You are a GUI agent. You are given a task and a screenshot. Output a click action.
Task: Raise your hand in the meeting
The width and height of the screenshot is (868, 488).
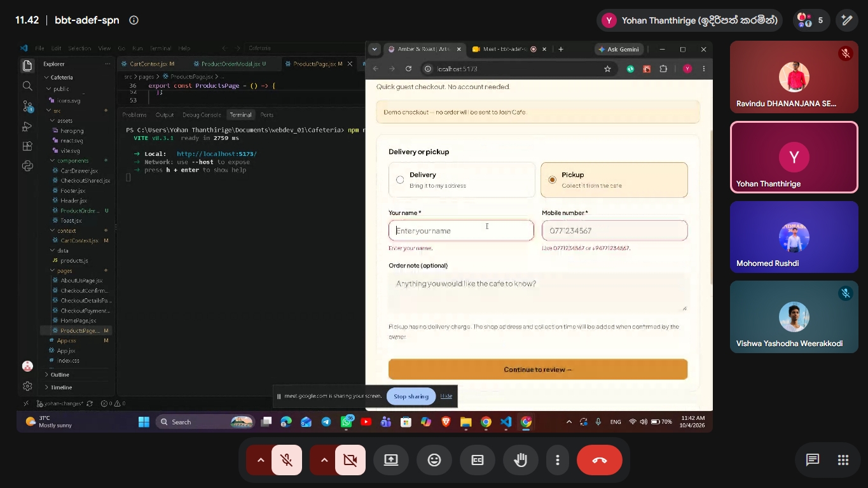(521, 460)
